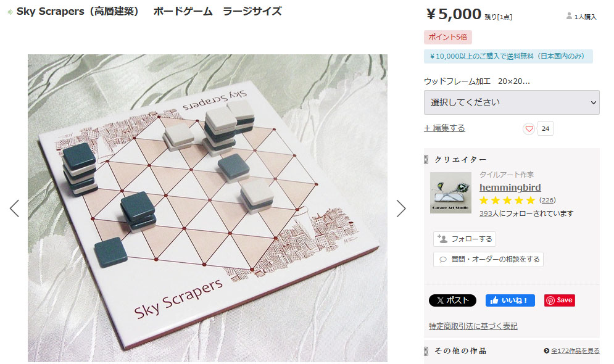This screenshot has height=364, width=614.
Task: Open the 特定商取引法に基づく表記 link
Action: 473,326
